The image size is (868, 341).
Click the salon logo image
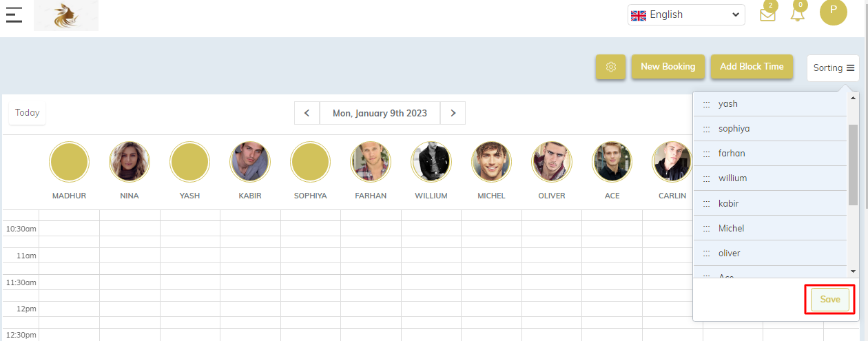(x=66, y=15)
